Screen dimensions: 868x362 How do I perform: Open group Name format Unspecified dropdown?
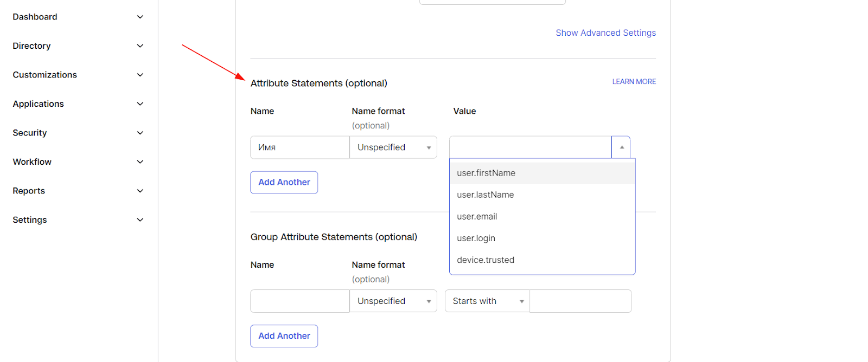393,301
